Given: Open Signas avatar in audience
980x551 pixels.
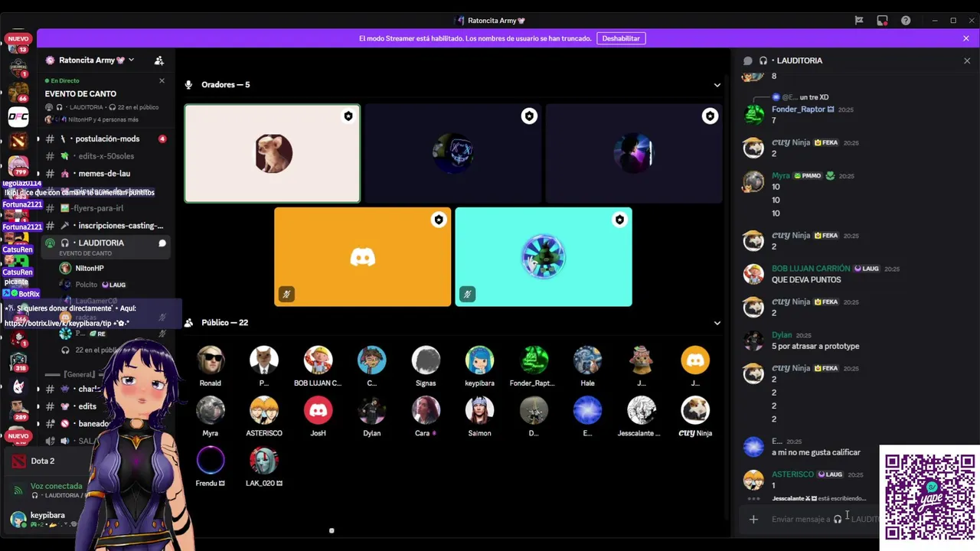Looking at the screenshot, I should (426, 360).
